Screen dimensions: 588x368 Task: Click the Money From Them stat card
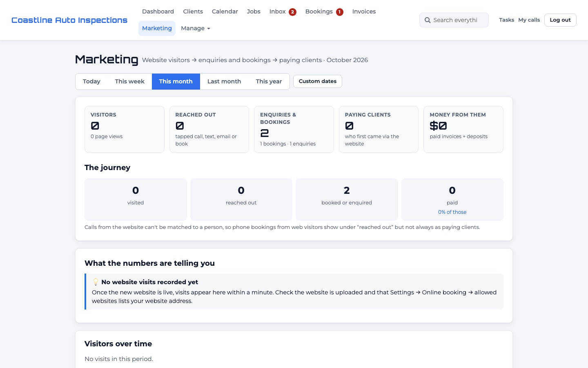pyautogui.click(x=463, y=129)
